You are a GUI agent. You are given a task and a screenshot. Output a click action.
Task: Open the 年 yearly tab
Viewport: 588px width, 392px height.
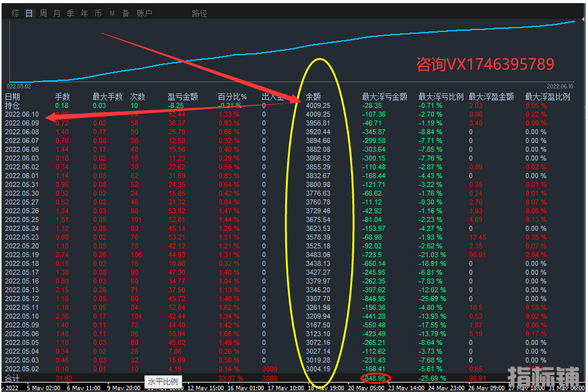(84, 13)
